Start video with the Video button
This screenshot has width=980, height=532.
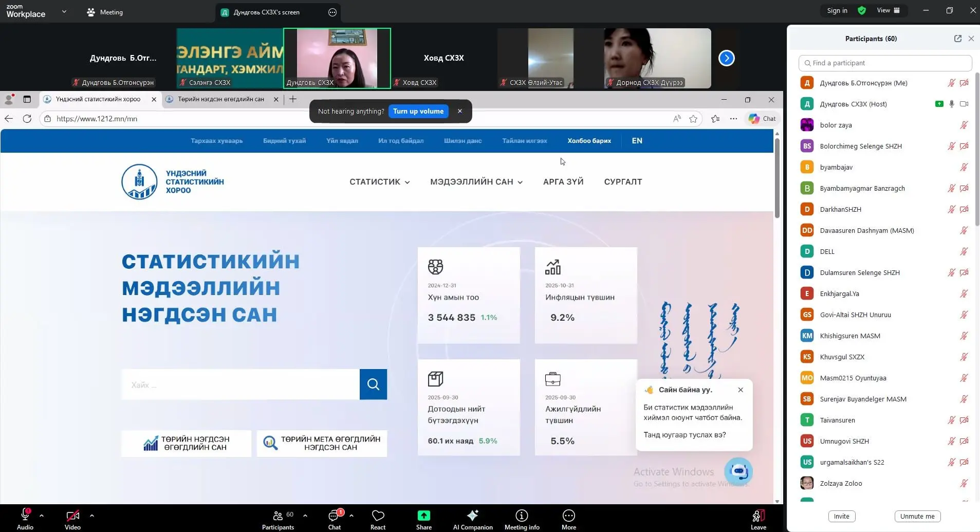point(72,516)
